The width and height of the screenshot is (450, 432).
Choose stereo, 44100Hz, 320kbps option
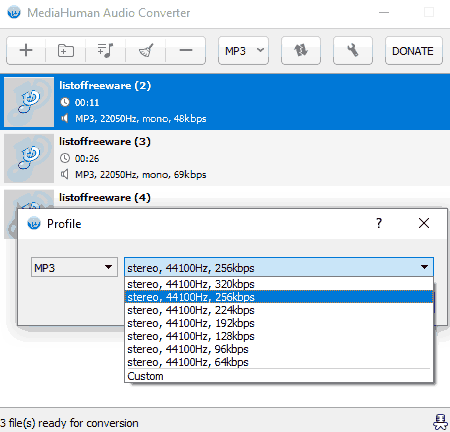pyautogui.click(x=279, y=284)
